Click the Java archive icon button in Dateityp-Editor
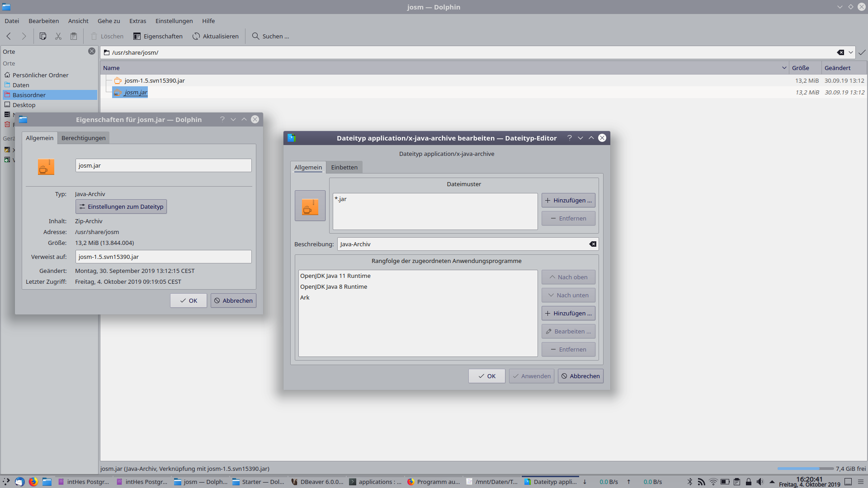The width and height of the screenshot is (868, 488). tap(310, 206)
